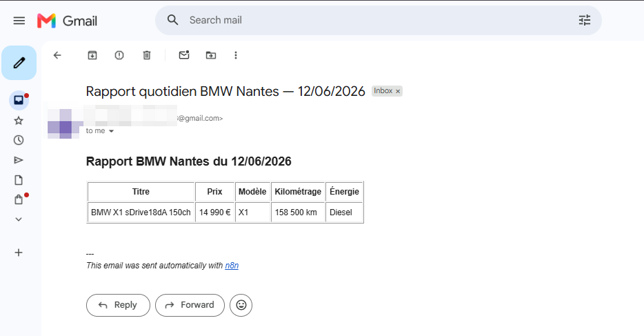644x336 pixels.
Task: Click the 'Modèle' column header
Action: point(252,192)
